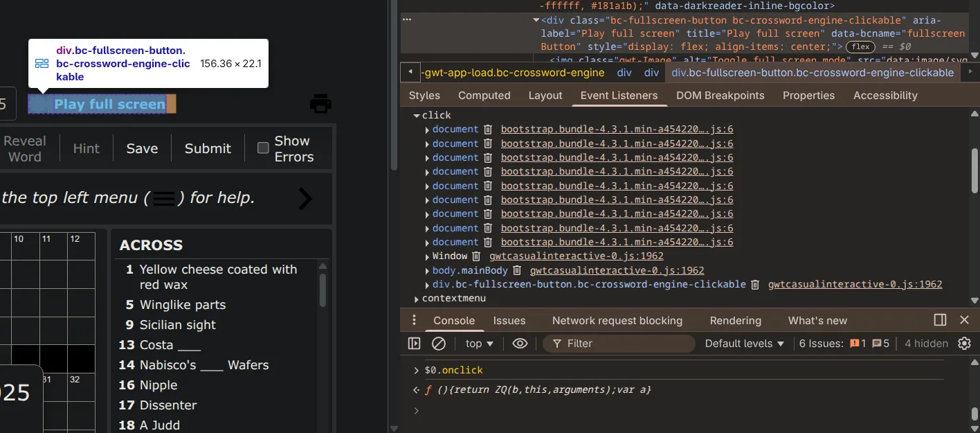Click the hamburger menu icon in the help clue
Screen dimensions: 980x433
point(164,198)
